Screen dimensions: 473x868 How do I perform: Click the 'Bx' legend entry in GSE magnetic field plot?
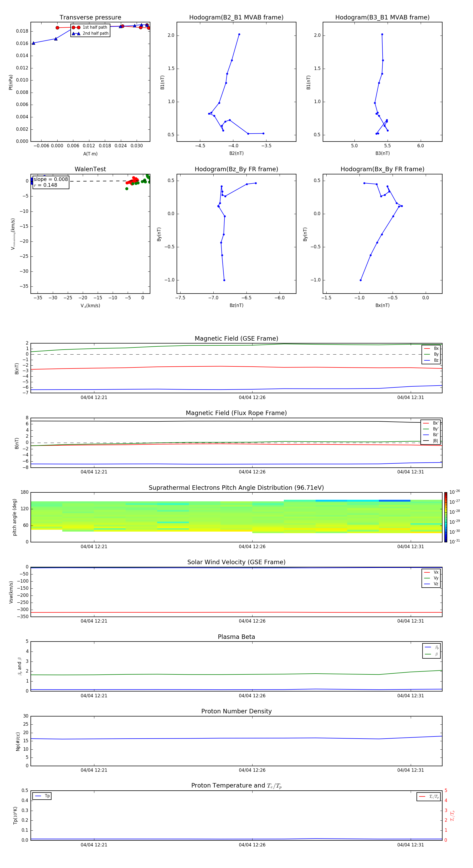pyautogui.click(x=431, y=349)
